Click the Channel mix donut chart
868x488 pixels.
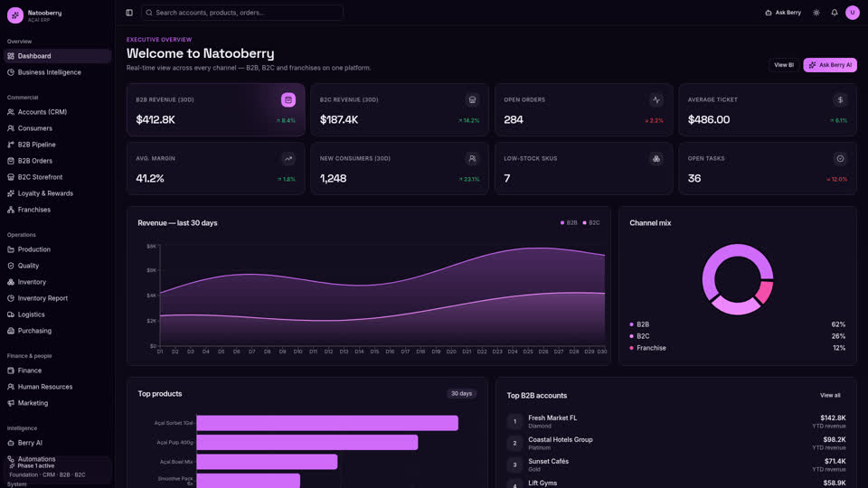click(x=738, y=279)
